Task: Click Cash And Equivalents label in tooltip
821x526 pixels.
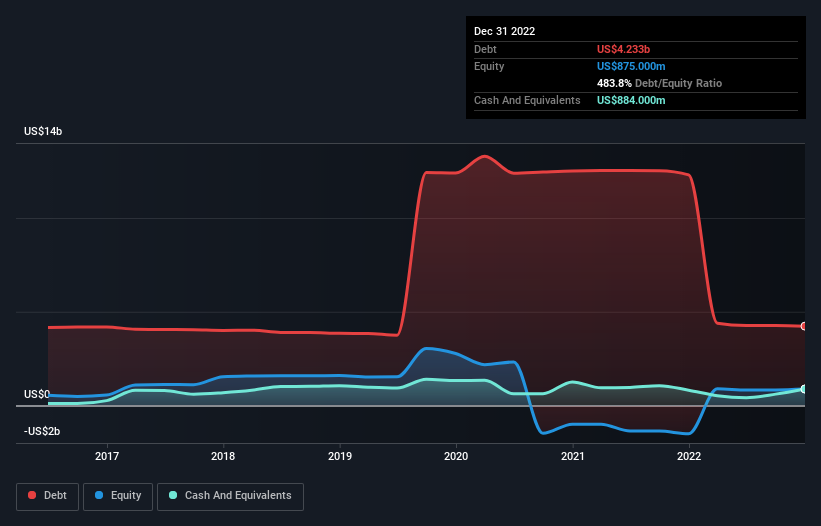Action: (527, 100)
